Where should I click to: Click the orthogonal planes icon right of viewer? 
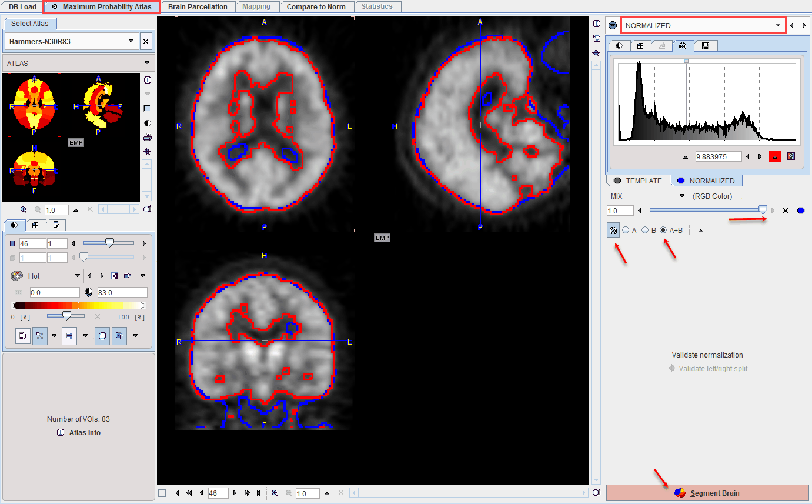(596, 38)
